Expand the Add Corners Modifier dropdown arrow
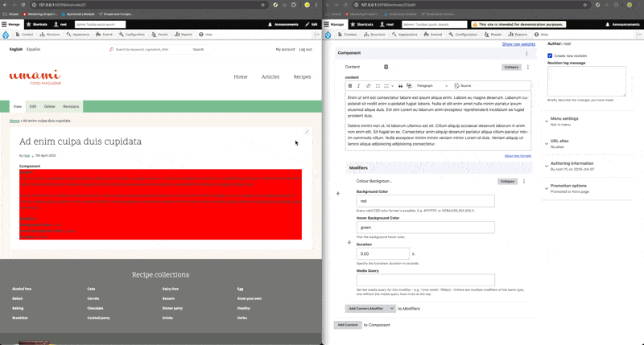 [391, 308]
